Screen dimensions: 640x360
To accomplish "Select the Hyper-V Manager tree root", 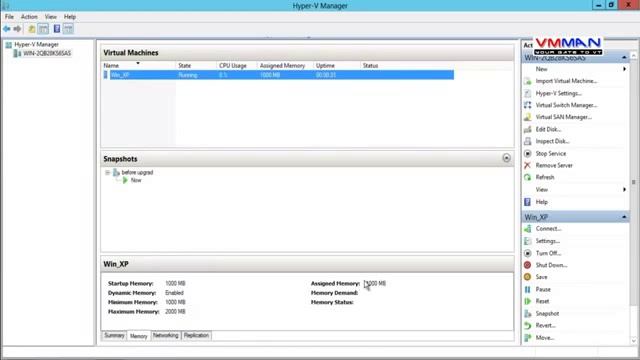I will [x=36, y=44].
